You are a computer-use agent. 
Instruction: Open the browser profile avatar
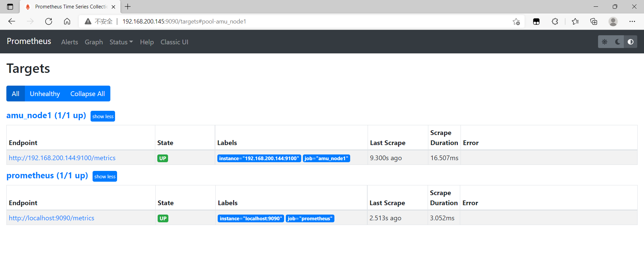tap(613, 21)
